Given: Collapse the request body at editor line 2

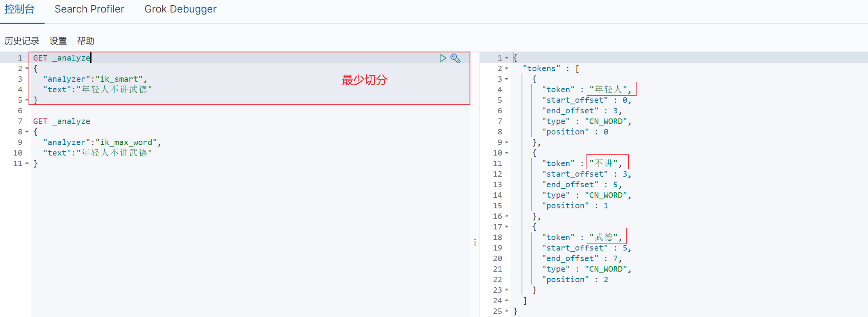Looking at the screenshot, I should pyautogui.click(x=27, y=68).
